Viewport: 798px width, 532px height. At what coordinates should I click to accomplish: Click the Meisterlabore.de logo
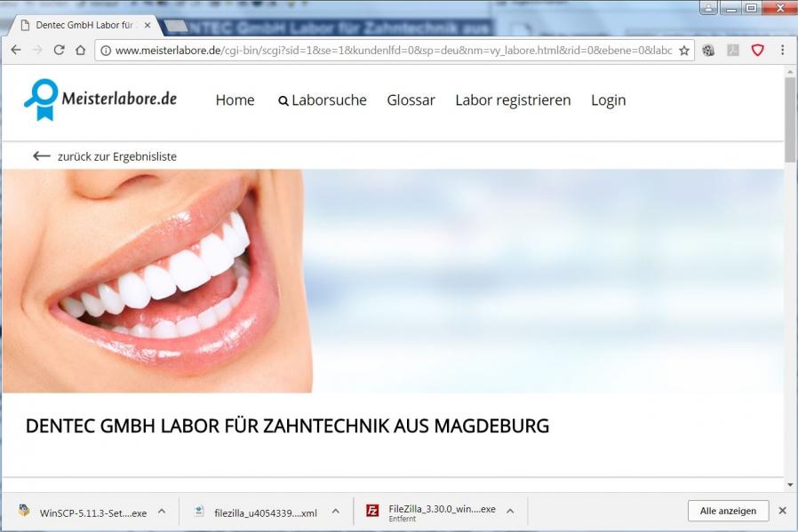click(x=100, y=99)
